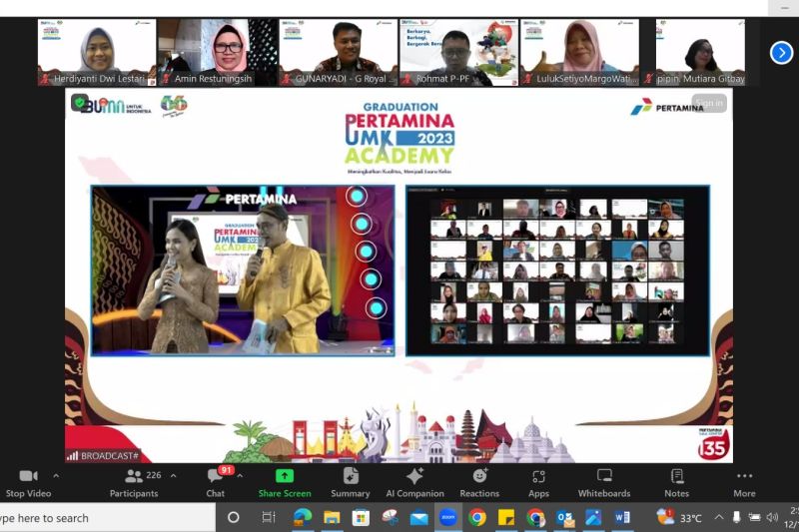This screenshot has height=532, width=799.
Task: Open Microsoft Word from taskbar
Action: (x=622, y=518)
